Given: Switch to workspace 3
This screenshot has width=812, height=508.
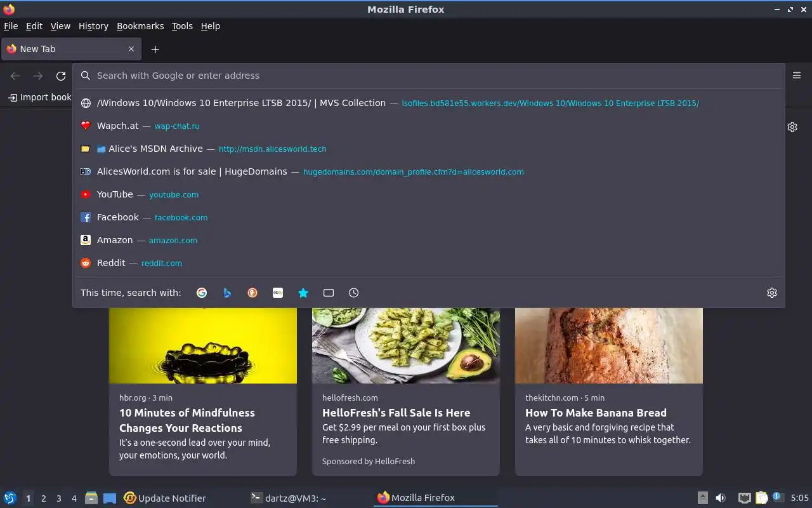Looking at the screenshot, I should click(59, 498).
